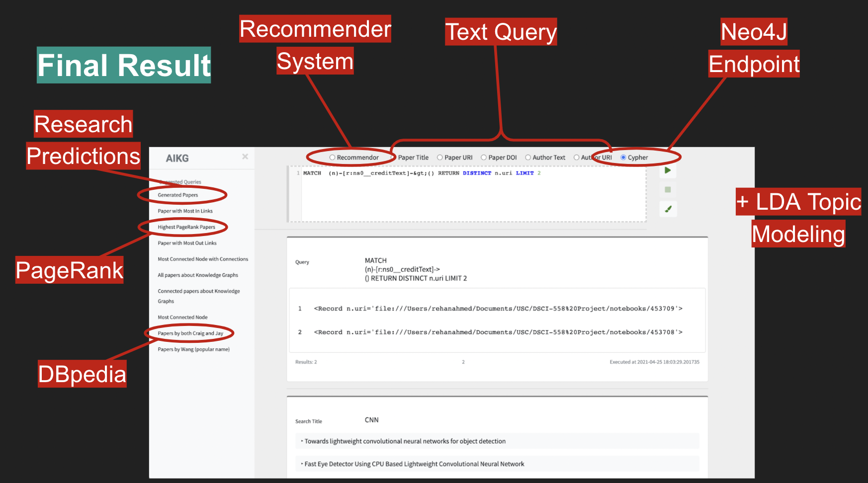Run Highest PageRank Papers query
This screenshot has height=483, width=868.
(x=186, y=227)
